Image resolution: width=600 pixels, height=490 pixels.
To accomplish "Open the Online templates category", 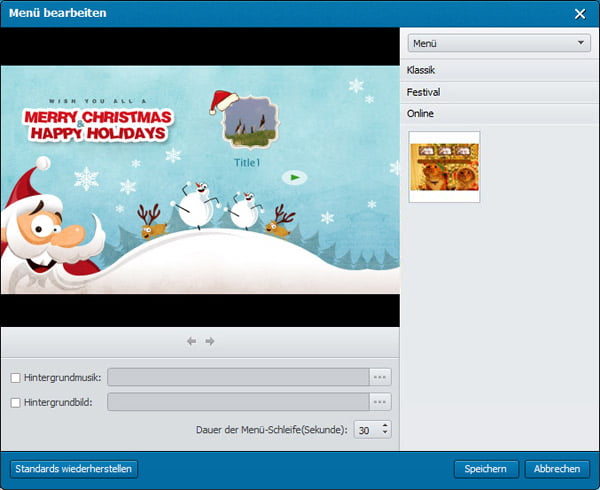I will click(x=499, y=114).
